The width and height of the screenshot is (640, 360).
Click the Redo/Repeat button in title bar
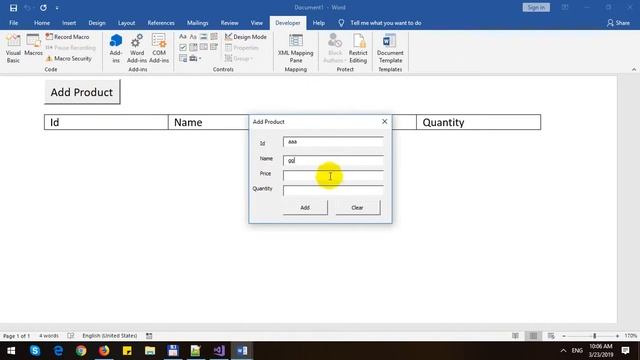point(43,8)
